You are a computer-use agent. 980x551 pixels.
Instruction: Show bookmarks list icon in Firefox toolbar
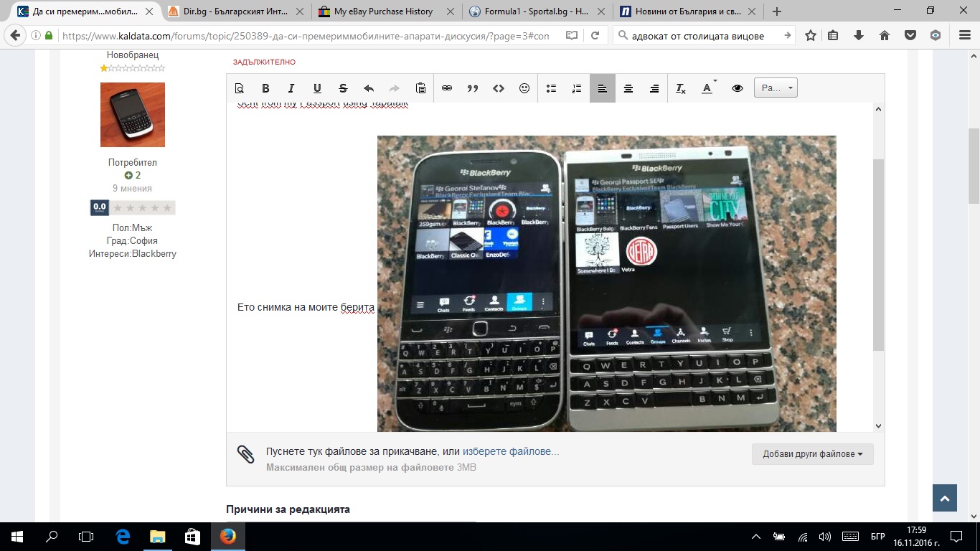[x=834, y=36]
